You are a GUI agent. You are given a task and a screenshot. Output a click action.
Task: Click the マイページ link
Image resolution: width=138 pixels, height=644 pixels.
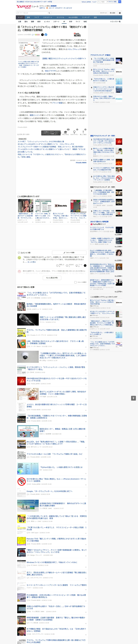103,13
